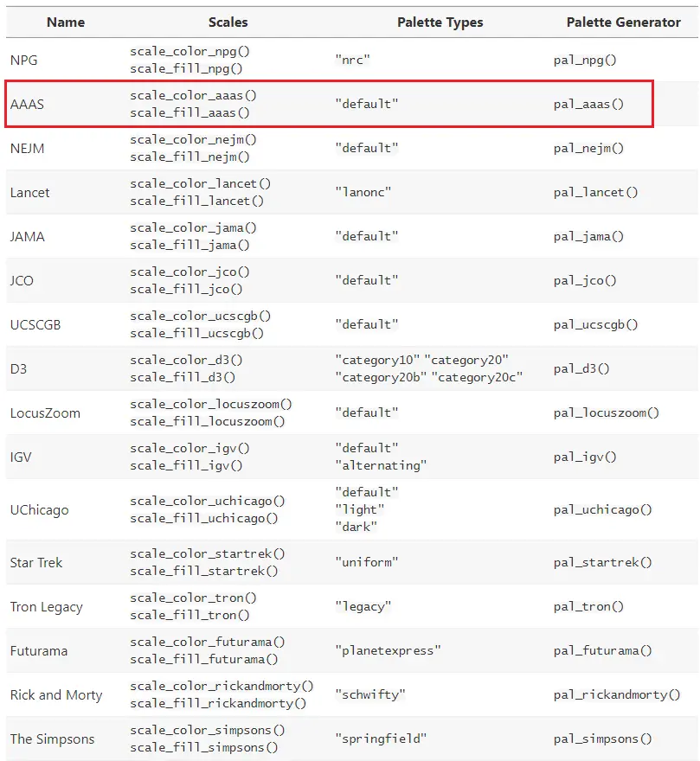
Task: Click the "light" palette type
Action: [x=359, y=510]
